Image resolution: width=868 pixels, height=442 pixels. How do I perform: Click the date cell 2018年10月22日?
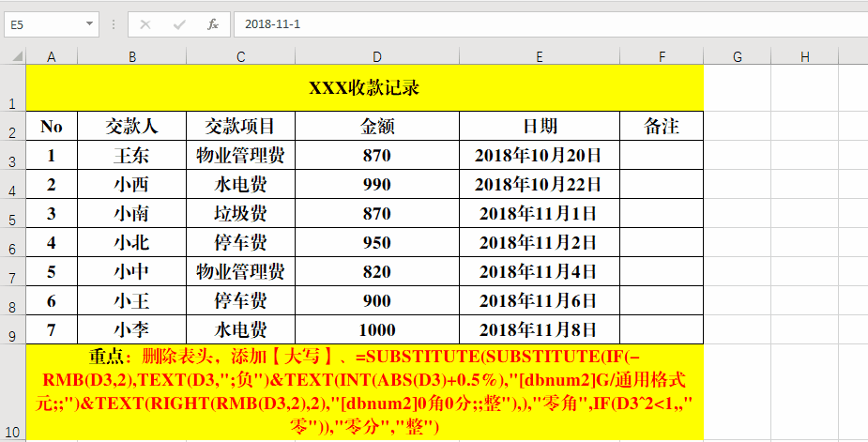(540, 184)
